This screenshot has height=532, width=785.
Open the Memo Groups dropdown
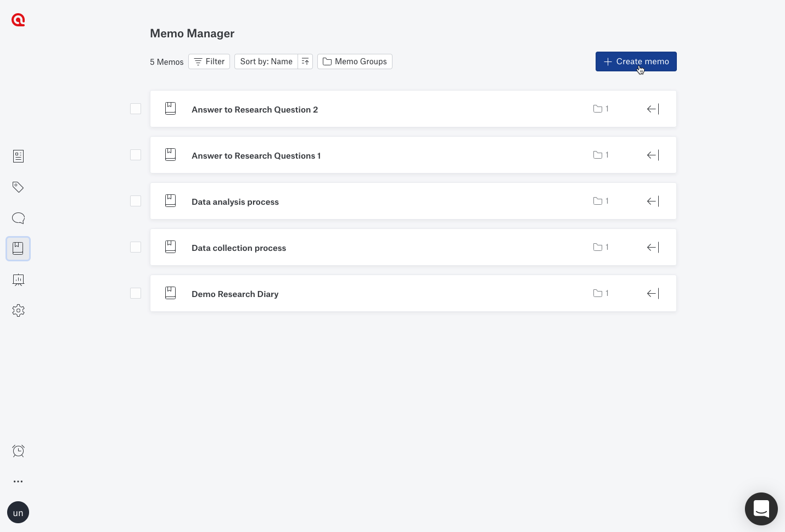(x=355, y=61)
